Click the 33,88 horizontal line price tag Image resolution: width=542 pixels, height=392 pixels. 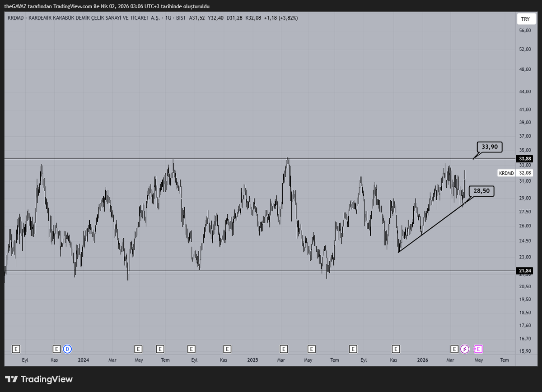(x=525, y=159)
